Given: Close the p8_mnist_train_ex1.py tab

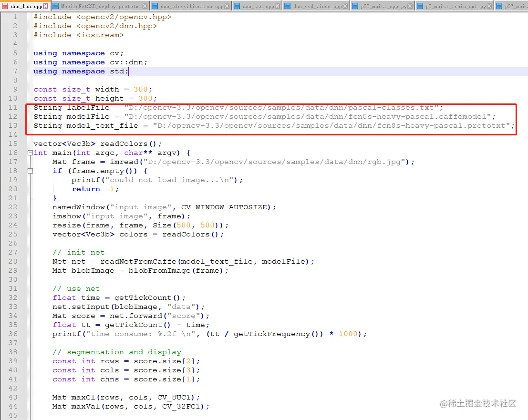Looking at the screenshot, I should coord(490,6).
